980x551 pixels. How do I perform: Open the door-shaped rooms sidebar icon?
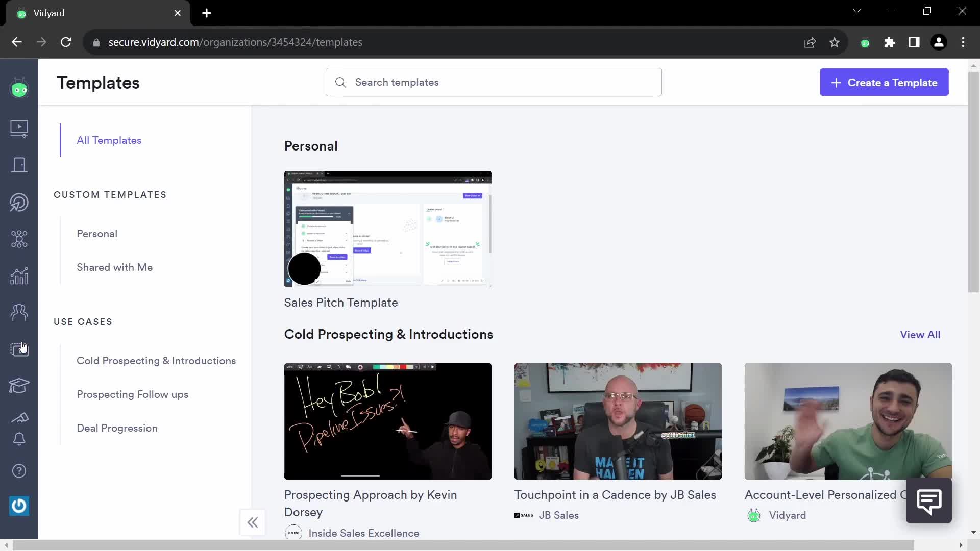[x=19, y=165]
